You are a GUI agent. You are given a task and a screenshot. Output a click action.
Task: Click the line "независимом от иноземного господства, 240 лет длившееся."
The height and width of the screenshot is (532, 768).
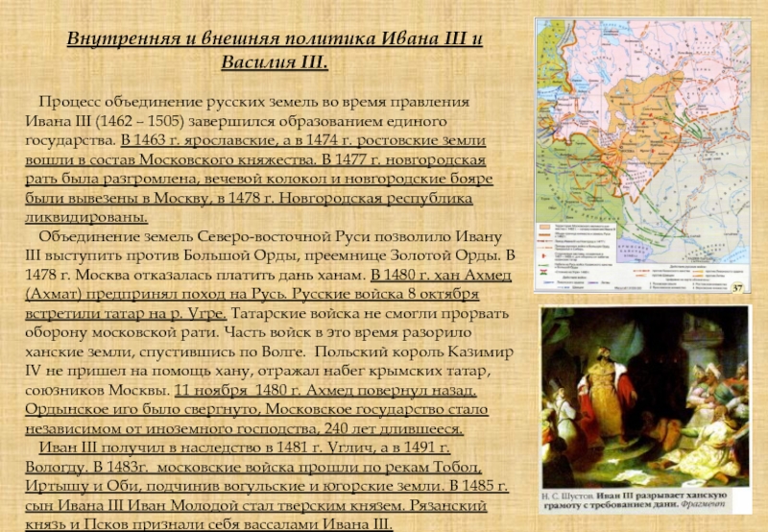click(x=244, y=429)
